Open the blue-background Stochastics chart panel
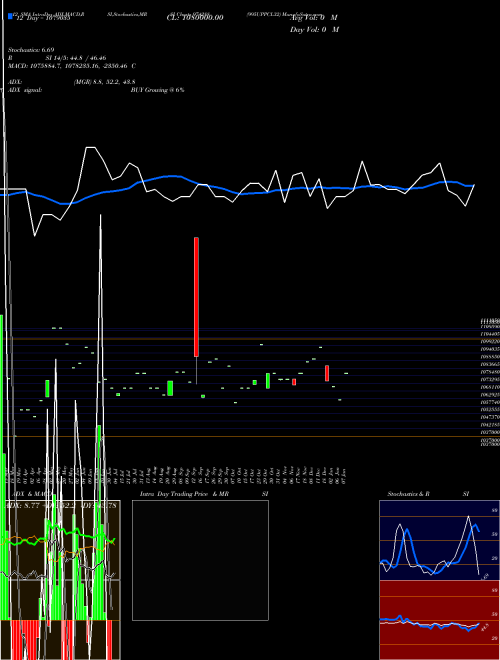This screenshot has width=500, height=660. 439,540
